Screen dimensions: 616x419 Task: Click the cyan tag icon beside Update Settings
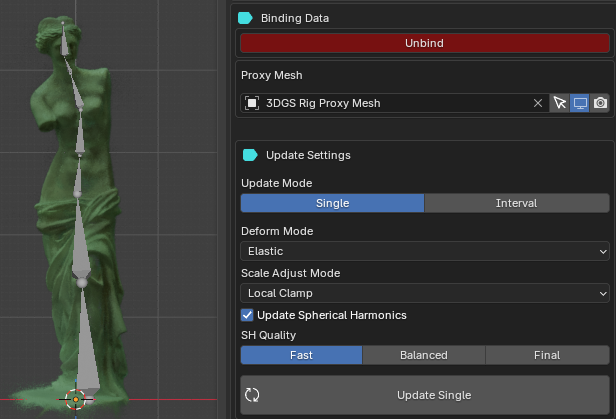(x=250, y=155)
